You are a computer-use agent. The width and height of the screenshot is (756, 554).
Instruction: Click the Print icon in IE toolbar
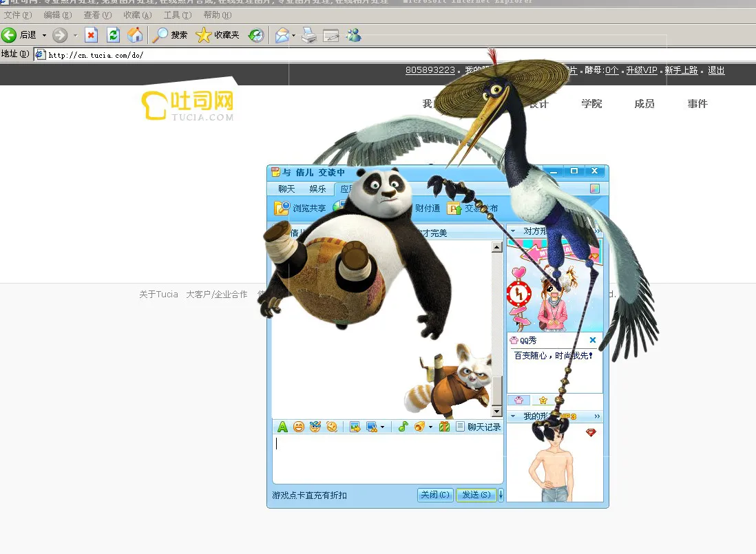pos(309,35)
